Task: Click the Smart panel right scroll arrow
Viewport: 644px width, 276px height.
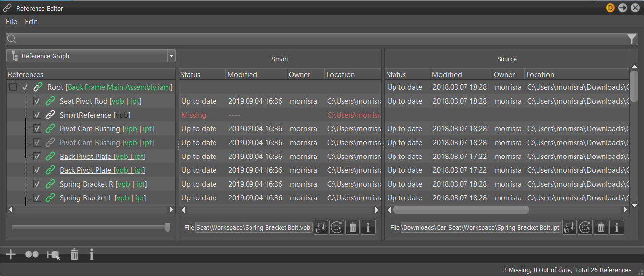Action: [x=377, y=210]
